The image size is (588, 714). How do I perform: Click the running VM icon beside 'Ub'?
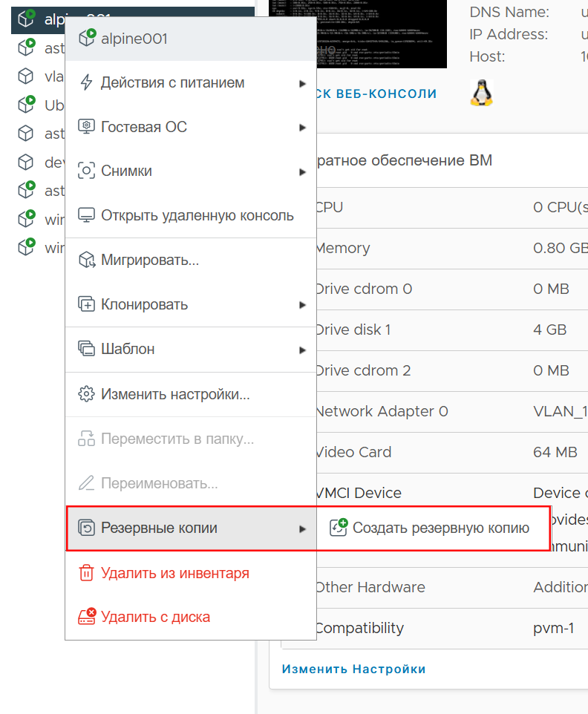coord(27,104)
